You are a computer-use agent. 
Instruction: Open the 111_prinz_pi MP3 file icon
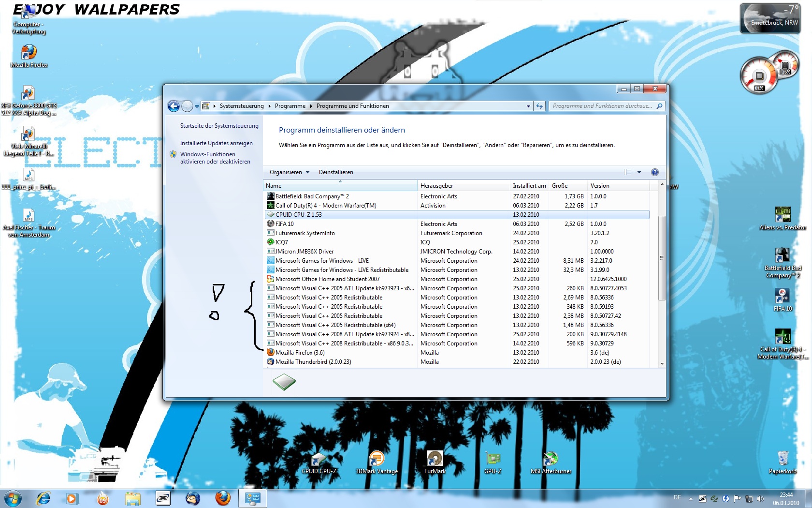[29, 179]
